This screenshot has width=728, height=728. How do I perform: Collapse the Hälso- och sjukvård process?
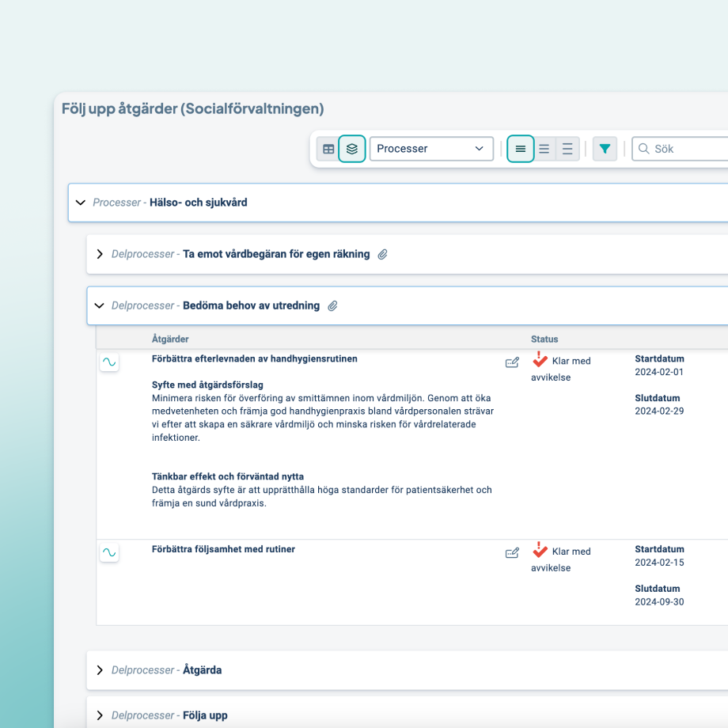click(x=80, y=203)
